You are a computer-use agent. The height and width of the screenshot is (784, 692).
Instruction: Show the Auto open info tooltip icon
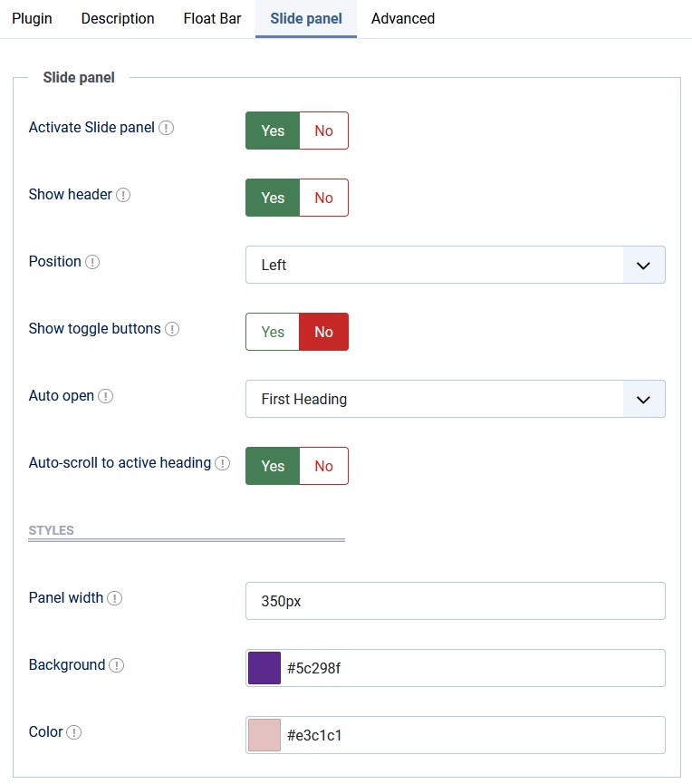click(x=105, y=396)
